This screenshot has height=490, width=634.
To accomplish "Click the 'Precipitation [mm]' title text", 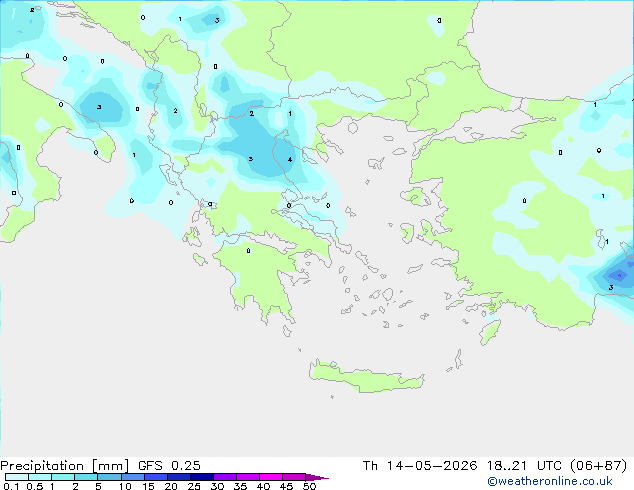I will tap(65, 466).
